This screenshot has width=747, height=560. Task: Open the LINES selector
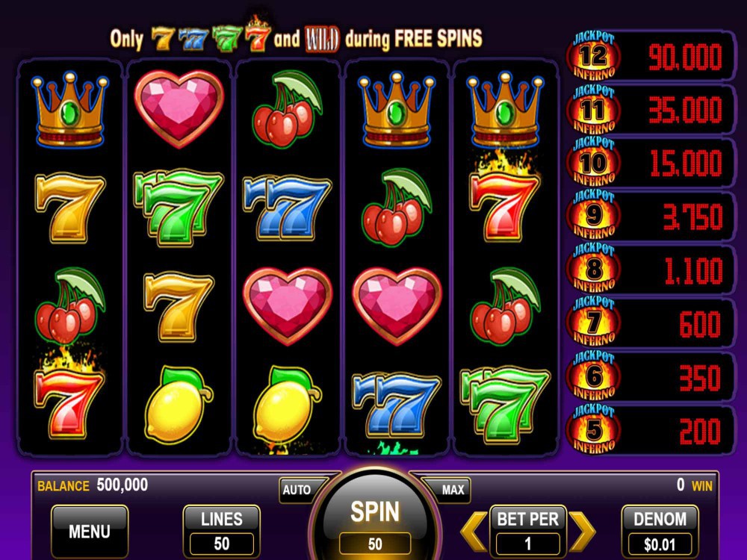pyautogui.click(x=222, y=530)
